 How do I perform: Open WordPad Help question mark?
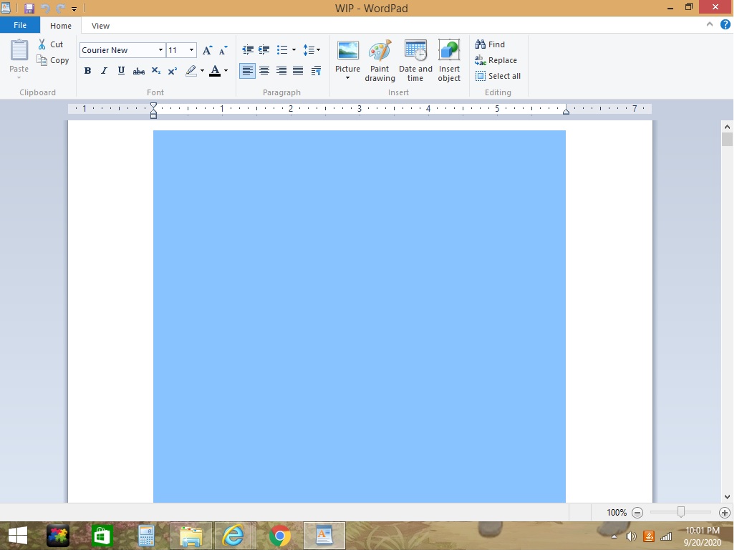(725, 25)
